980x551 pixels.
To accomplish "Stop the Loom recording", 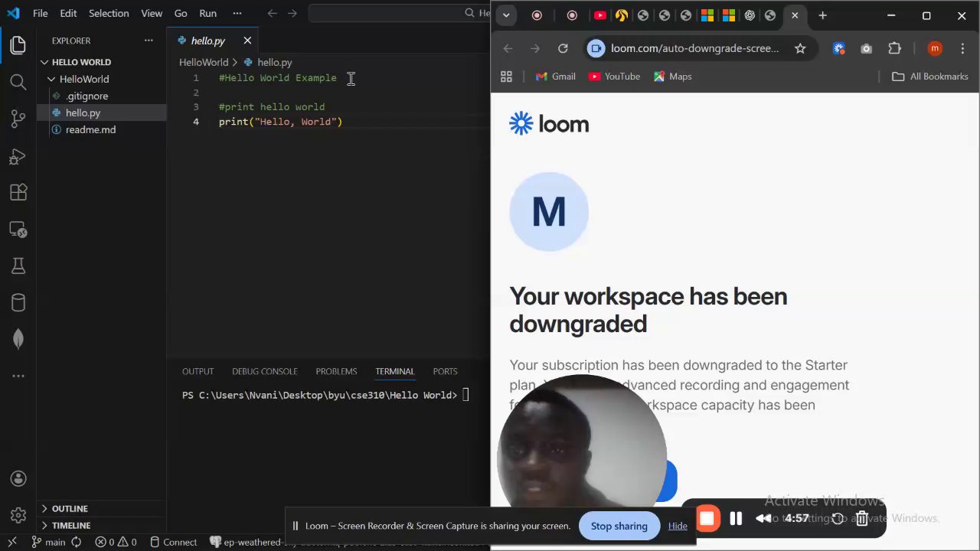I will tap(707, 519).
